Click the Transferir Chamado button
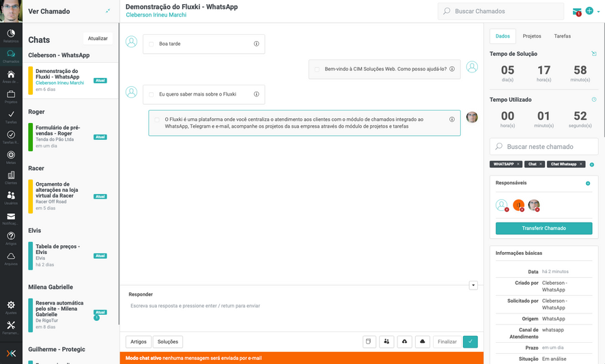The width and height of the screenshot is (605, 364). pyautogui.click(x=544, y=228)
